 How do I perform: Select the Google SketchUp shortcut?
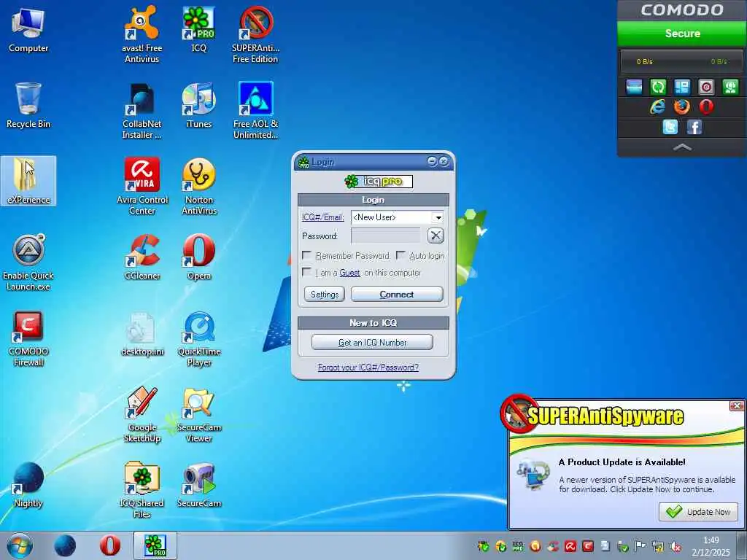(x=142, y=414)
